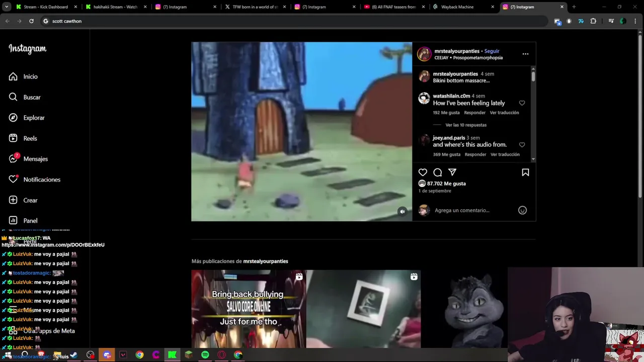Open mrstealyourpanties profile avatar in header
Viewport: 644px width, 362px height.
pyautogui.click(x=424, y=54)
